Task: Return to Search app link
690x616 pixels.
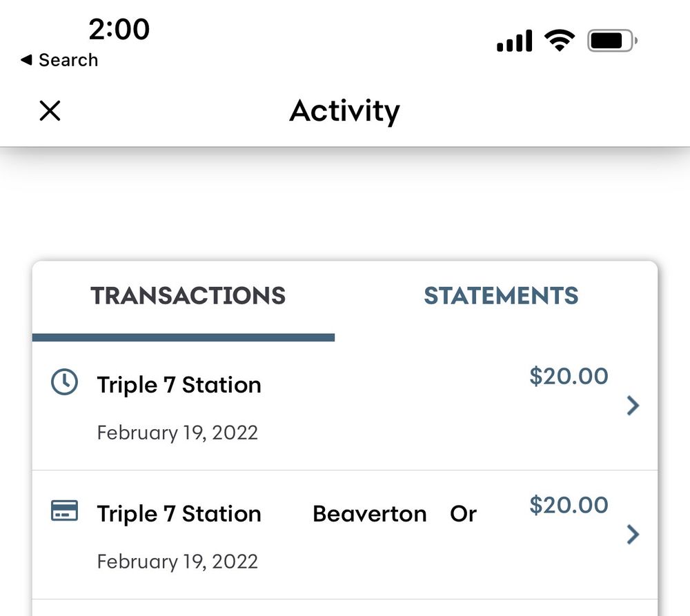Action: pyautogui.click(x=68, y=61)
